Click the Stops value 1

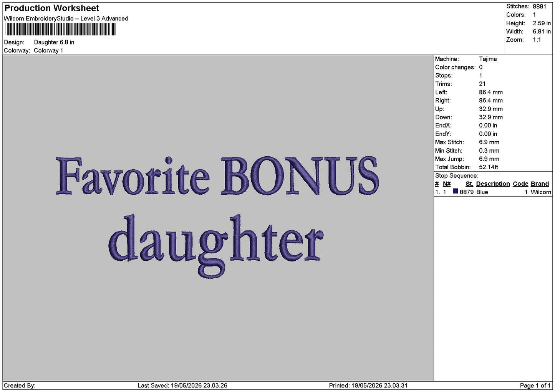coord(481,76)
